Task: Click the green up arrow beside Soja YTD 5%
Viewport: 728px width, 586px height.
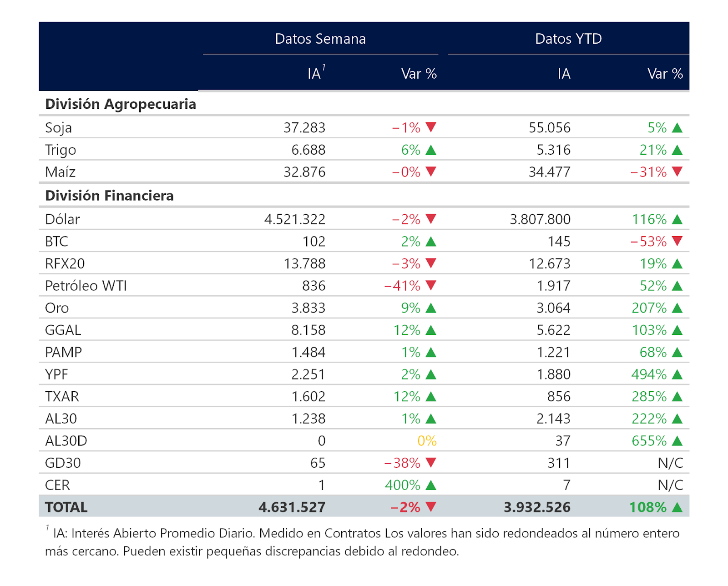Action: 677,127
